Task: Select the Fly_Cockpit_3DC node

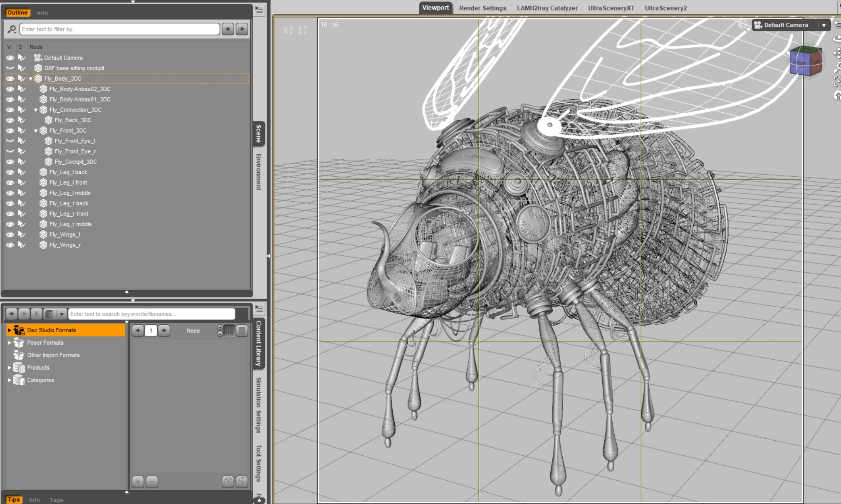Action: point(75,162)
